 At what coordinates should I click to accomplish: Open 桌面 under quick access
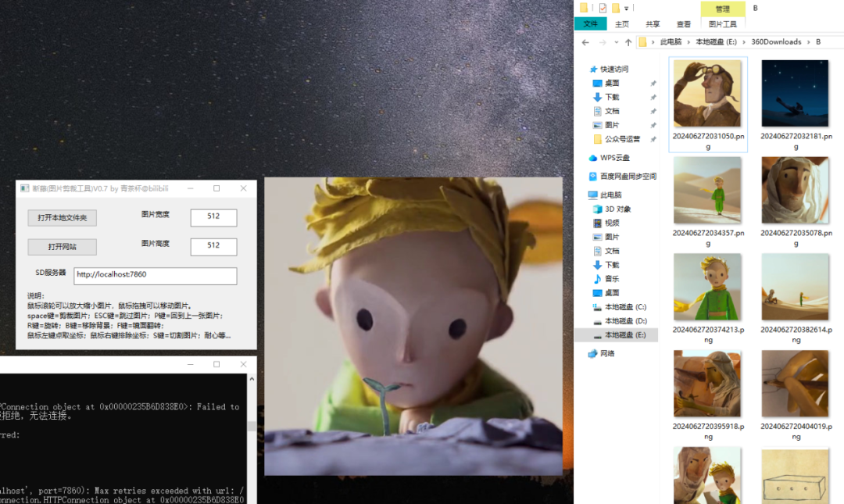[612, 84]
